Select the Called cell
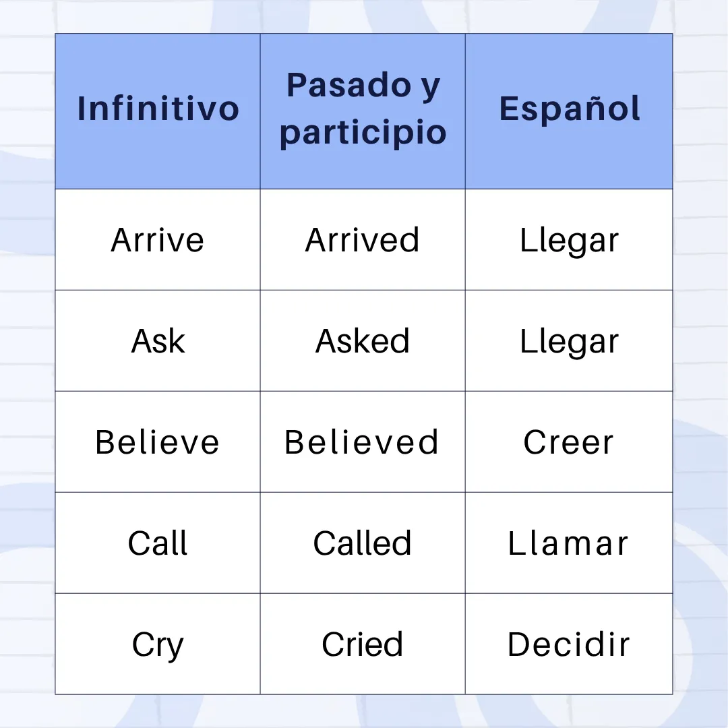Viewport: 728px width, 728px height. click(x=363, y=543)
